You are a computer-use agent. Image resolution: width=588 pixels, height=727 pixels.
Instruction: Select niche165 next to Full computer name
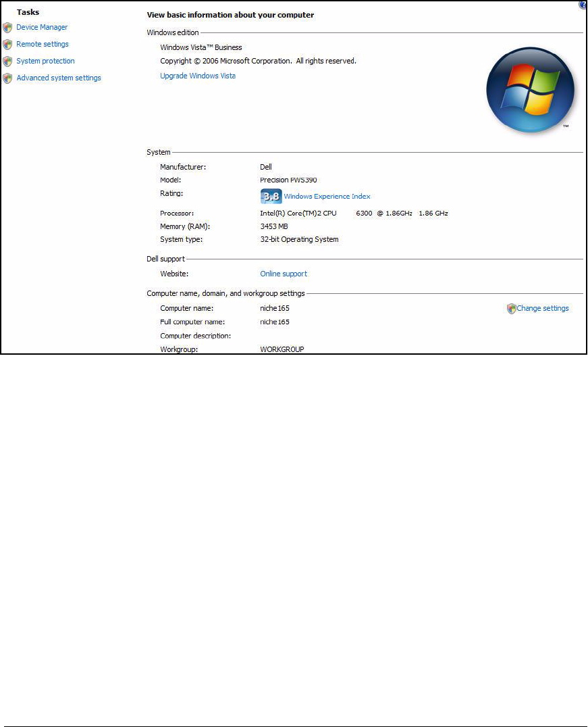pos(274,322)
